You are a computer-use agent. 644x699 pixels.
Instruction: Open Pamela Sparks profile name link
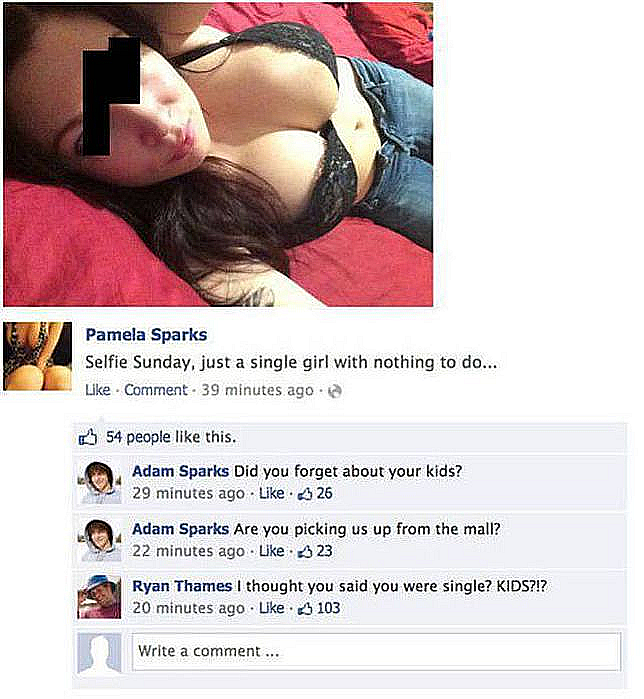[146, 335]
